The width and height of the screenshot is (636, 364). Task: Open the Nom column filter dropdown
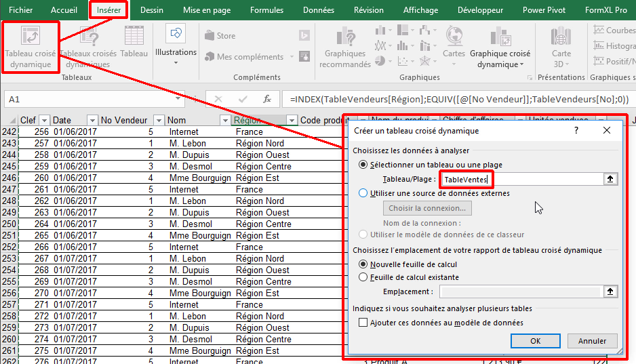pyautogui.click(x=224, y=120)
